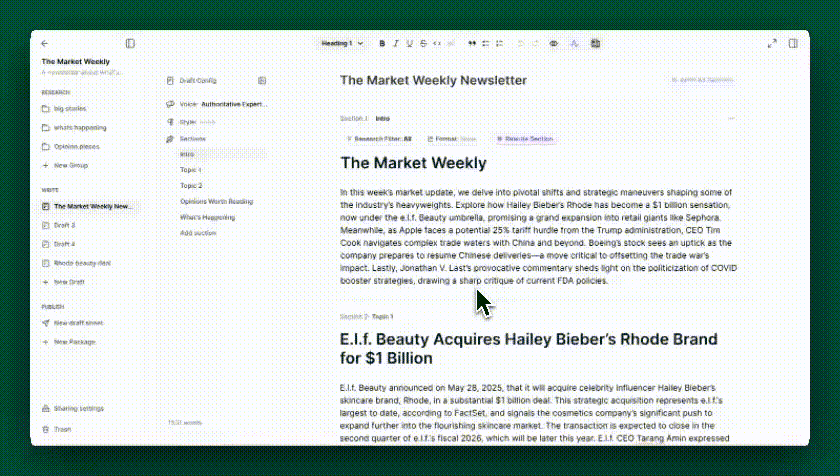The image size is (840, 476).
Task: Insert a bulleted list
Action: 486,43
